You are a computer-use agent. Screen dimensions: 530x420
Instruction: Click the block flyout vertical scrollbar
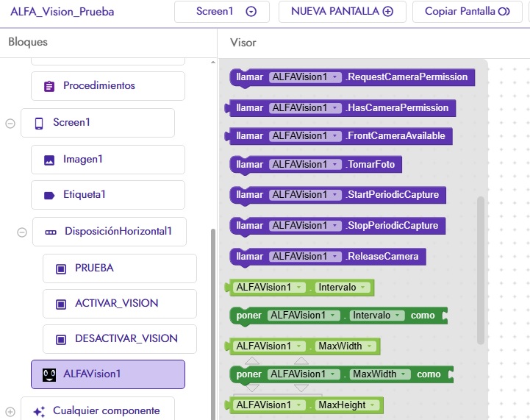(x=481, y=271)
